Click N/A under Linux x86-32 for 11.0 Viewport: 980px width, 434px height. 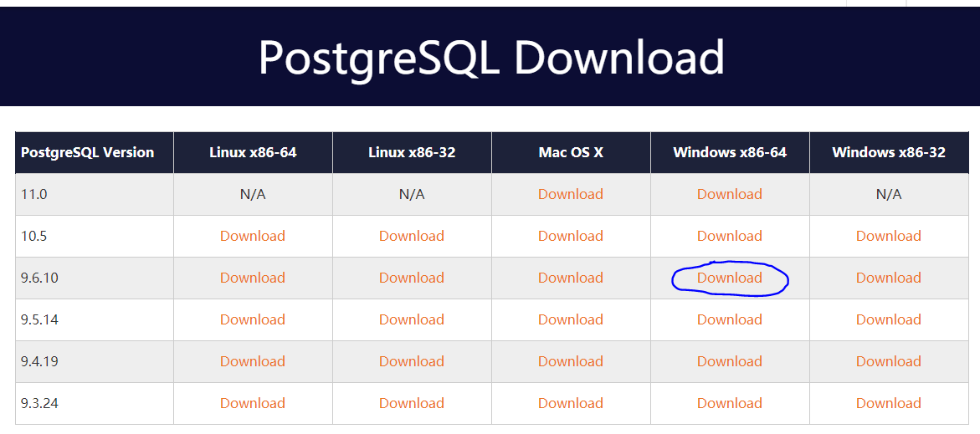(x=412, y=194)
